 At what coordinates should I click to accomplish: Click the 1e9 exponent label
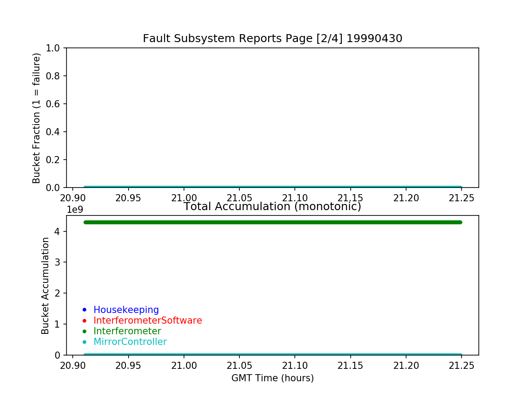75,209
